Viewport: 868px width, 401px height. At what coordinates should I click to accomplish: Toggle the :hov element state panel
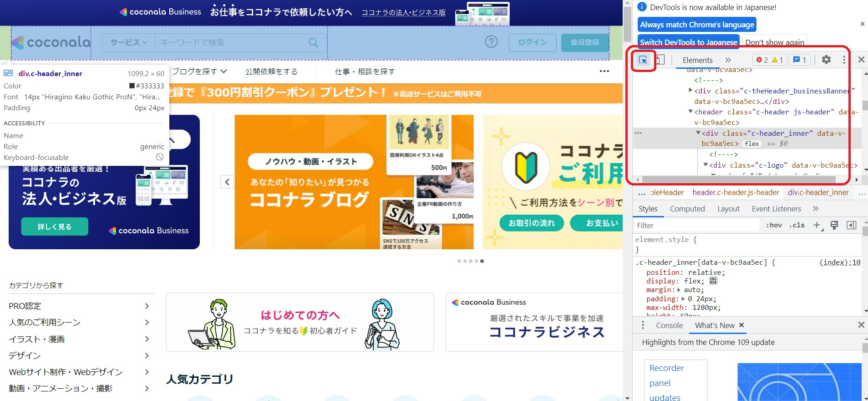774,225
